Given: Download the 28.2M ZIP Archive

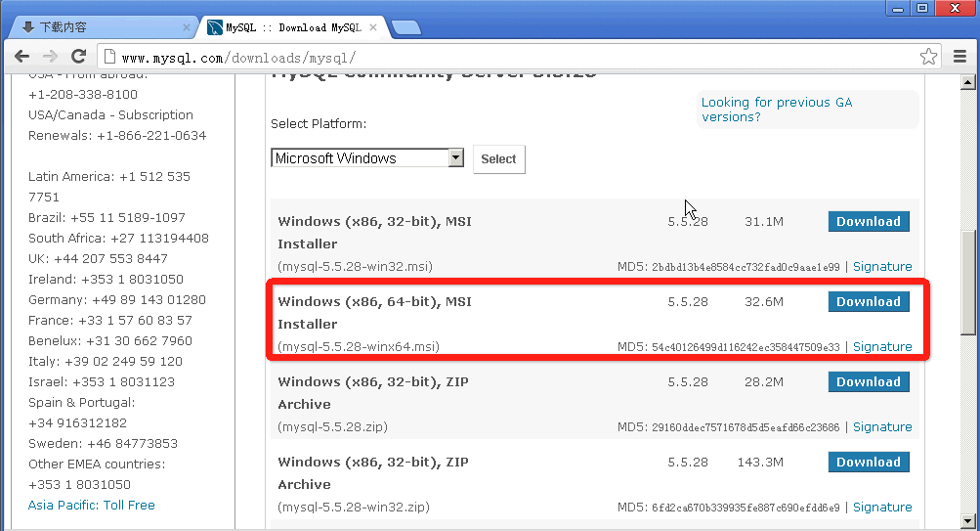Looking at the screenshot, I should pos(868,382).
